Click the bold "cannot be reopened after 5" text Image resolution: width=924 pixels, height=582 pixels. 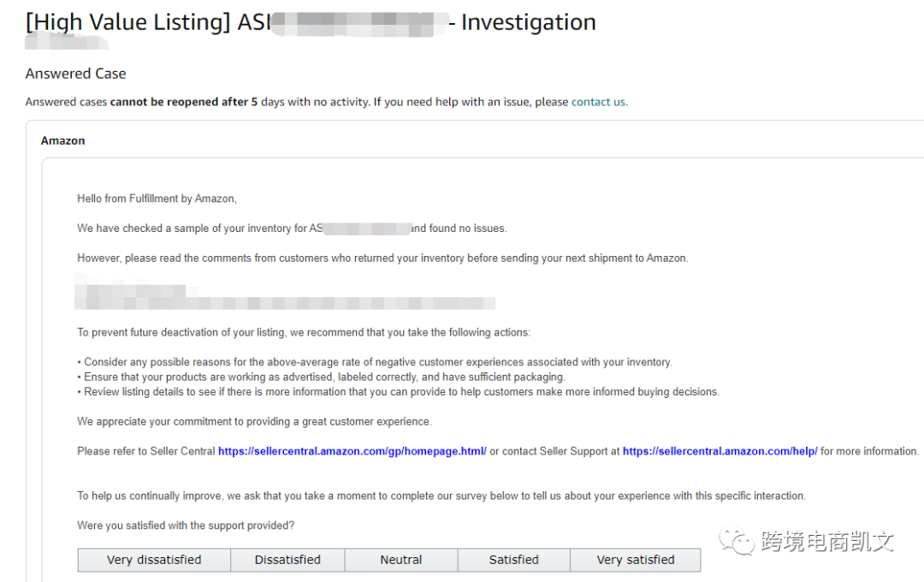pos(184,102)
